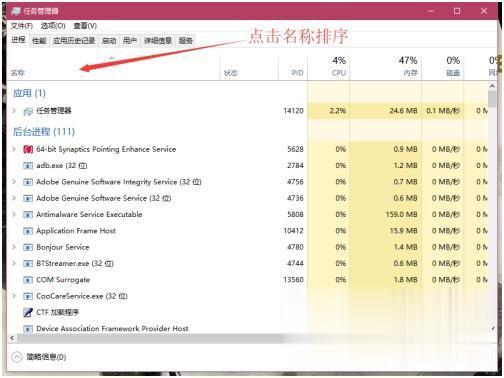Expand Adobe Genuine Software Integrity Service row
The width and height of the screenshot is (504, 378).
(x=14, y=182)
